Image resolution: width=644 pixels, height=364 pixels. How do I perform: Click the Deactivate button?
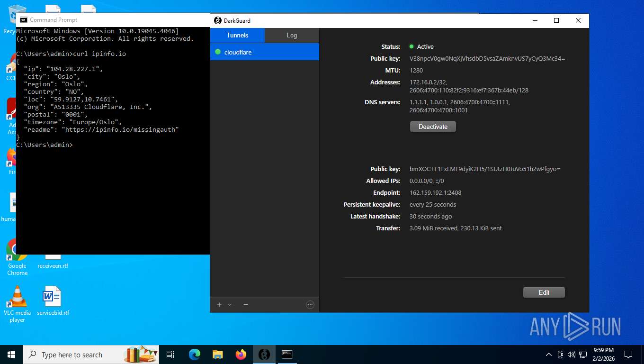pyautogui.click(x=433, y=127)
